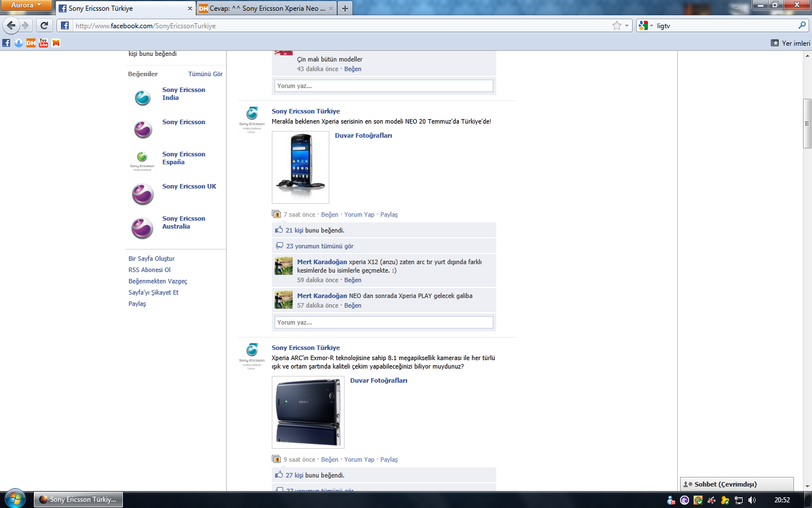Open the Sony Ericsson India page link
This screenshot has width=812, height=508.
(184, 94)
